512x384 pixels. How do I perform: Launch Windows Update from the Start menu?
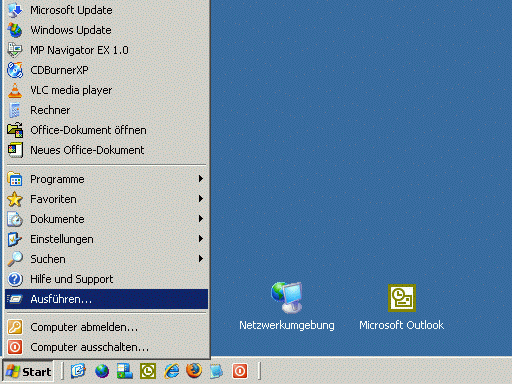106,30
